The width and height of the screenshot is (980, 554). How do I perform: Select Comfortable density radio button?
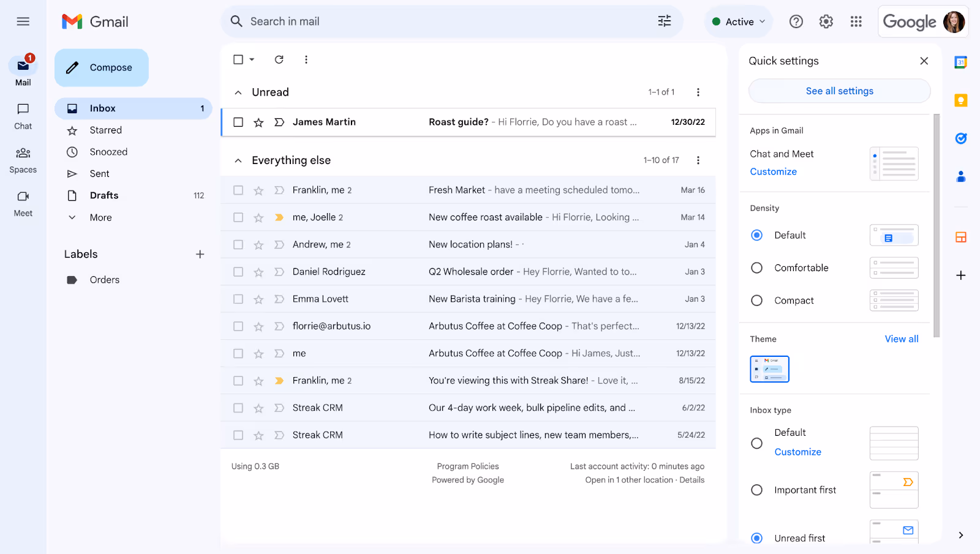tap(757, 268)
